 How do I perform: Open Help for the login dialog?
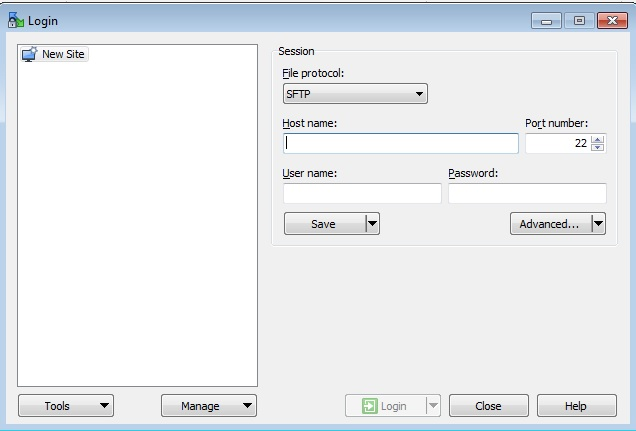point(576,406)
